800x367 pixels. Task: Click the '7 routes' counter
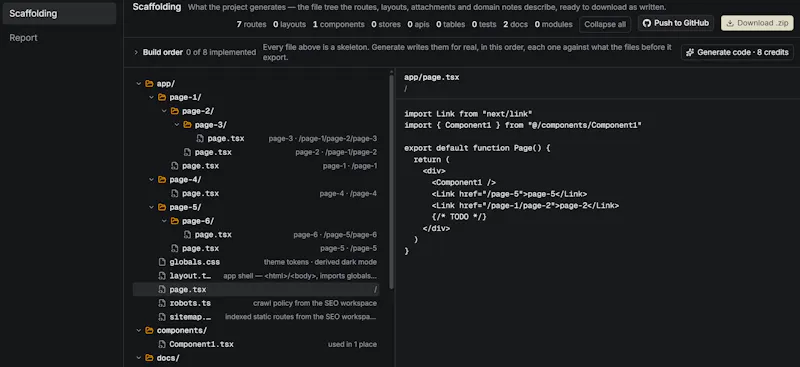click(x=252, y=25)
